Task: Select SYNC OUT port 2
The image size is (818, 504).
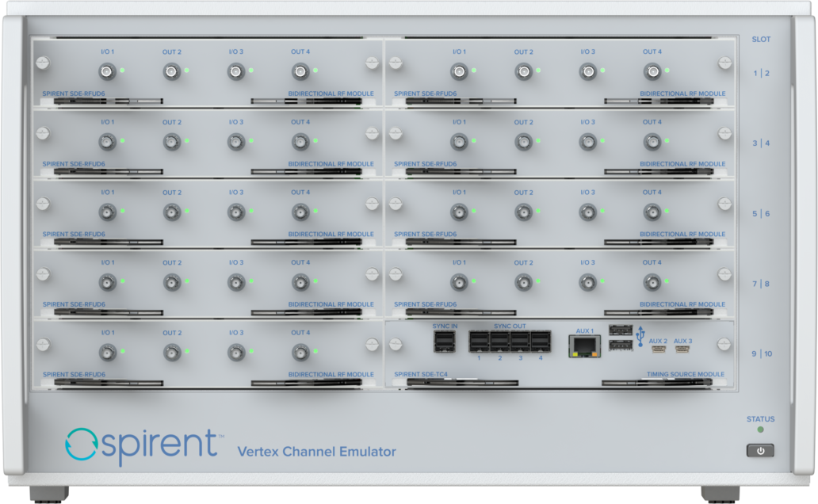Action: (500, 342)
